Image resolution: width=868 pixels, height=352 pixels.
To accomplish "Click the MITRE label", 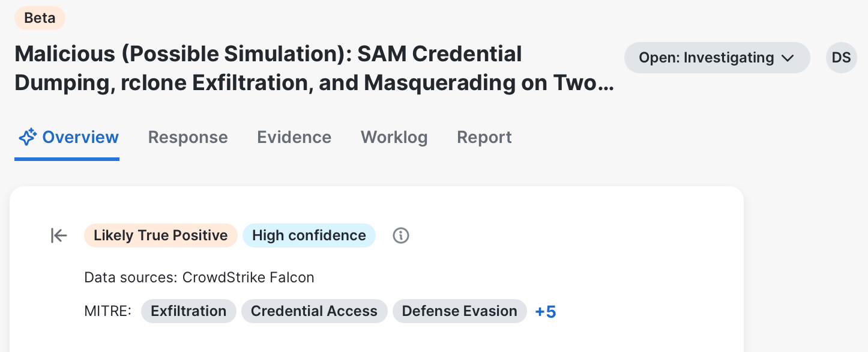I will point(107,311).
